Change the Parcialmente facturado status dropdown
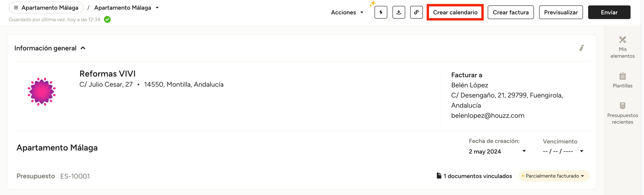 [x=554, y=176]
